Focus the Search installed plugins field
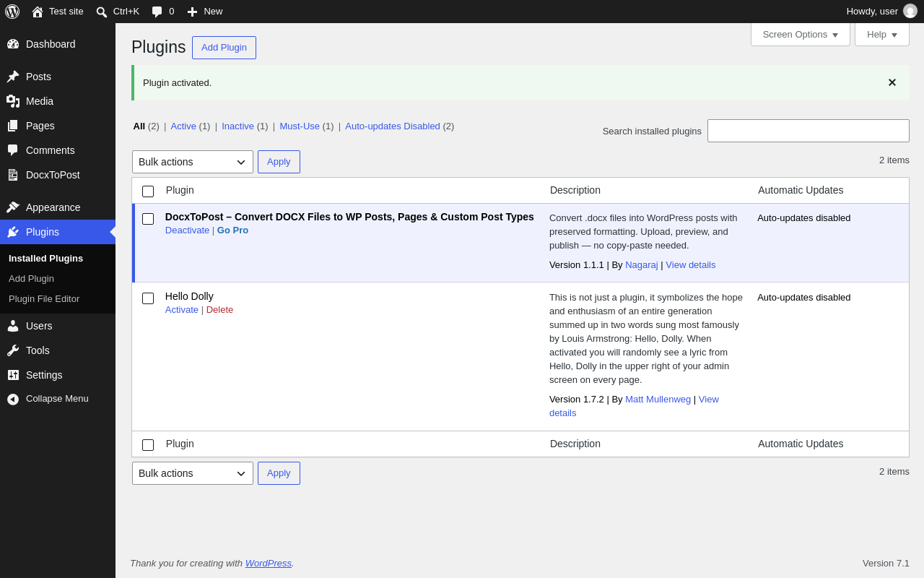 point(808,131)
